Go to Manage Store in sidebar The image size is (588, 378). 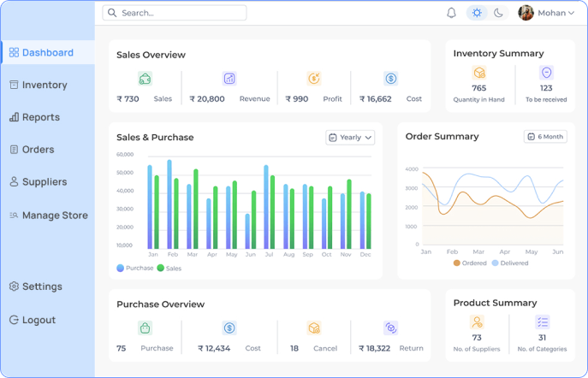[x=54, y=216]
